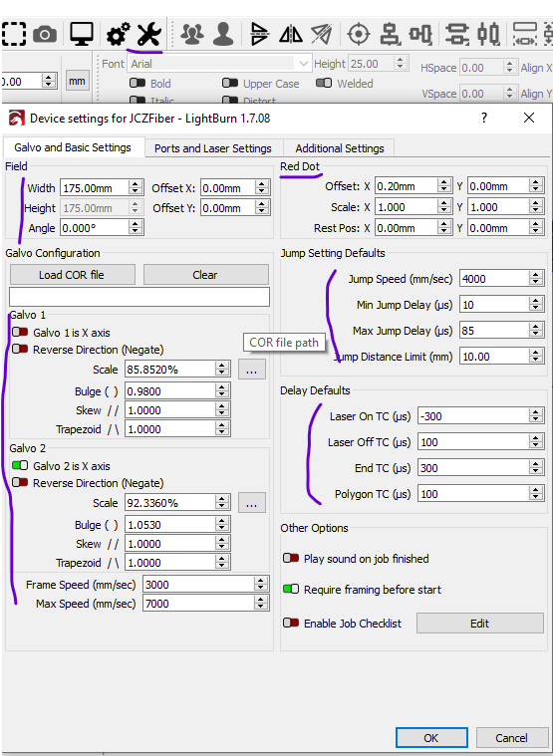This screenshot has height=756, width=553.
Task: Click the mm units button
Action: 77,81
